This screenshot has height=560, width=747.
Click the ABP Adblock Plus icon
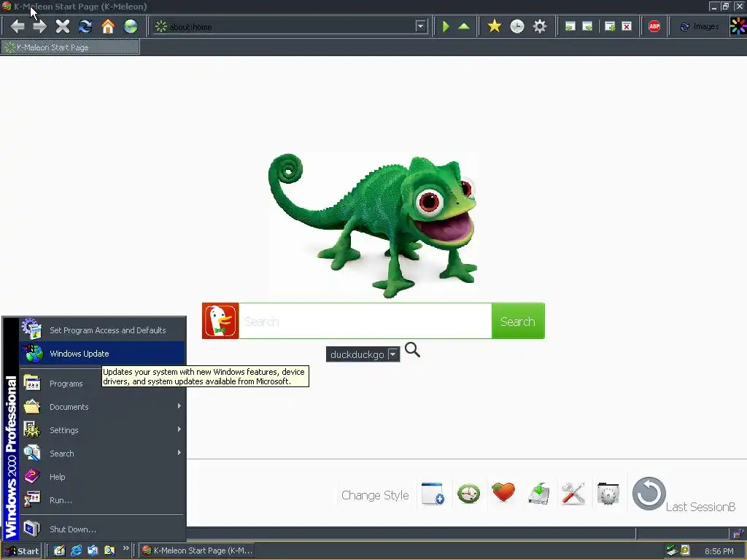[654, 26]
